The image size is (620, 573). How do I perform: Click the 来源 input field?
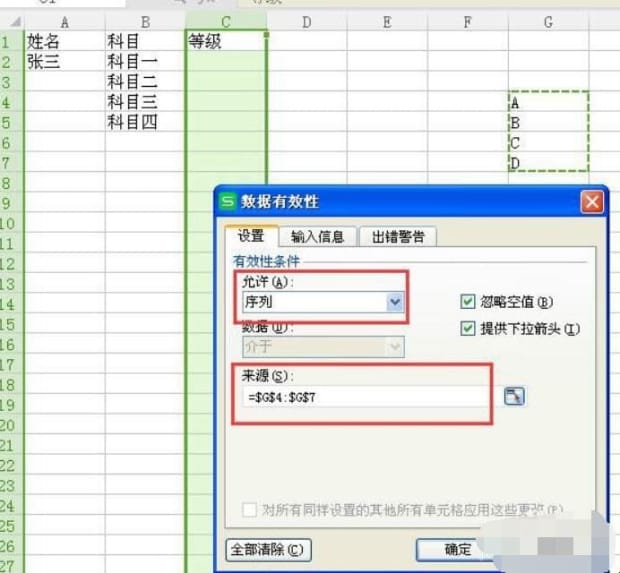(x=364, y=399)
